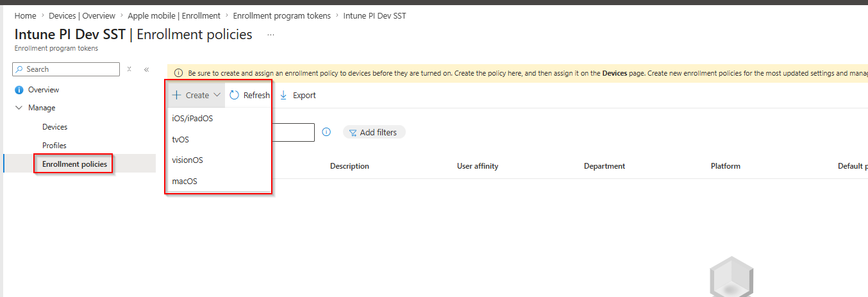
Task: Go to Apple mobile | Enrollment breadcrumb
Action: [x=174, y=15]
